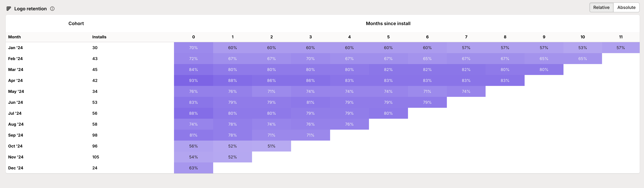Click the month 11 column header

(621, 37)
